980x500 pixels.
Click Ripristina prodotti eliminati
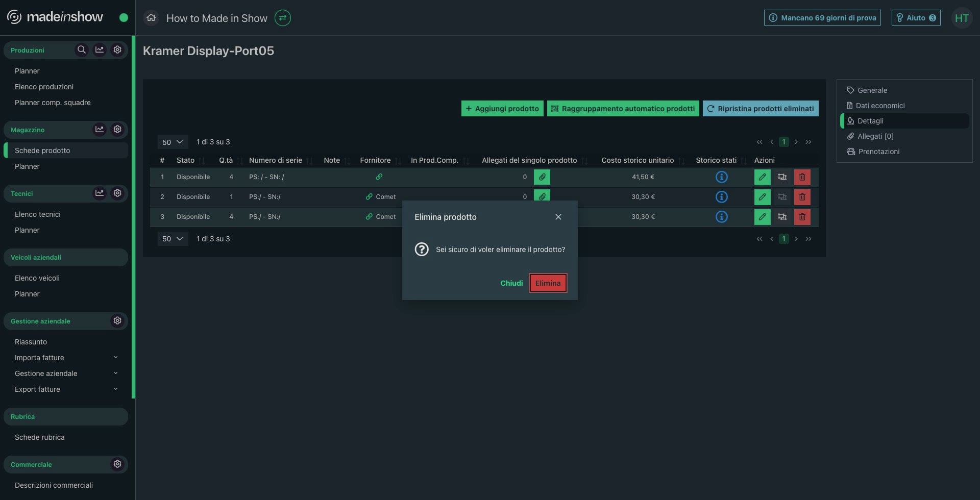point(761,109)
